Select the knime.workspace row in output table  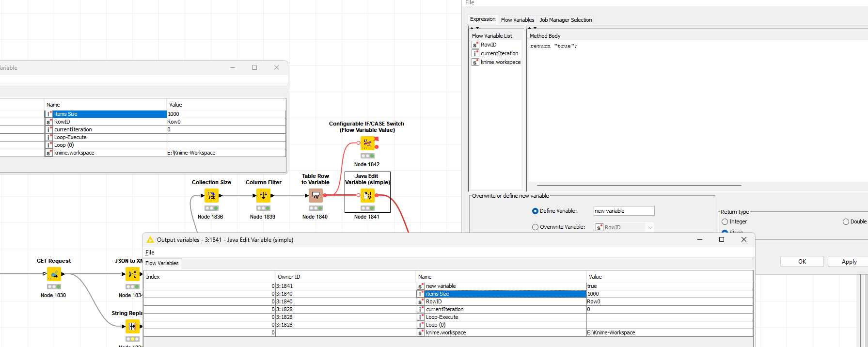(448, 332)
